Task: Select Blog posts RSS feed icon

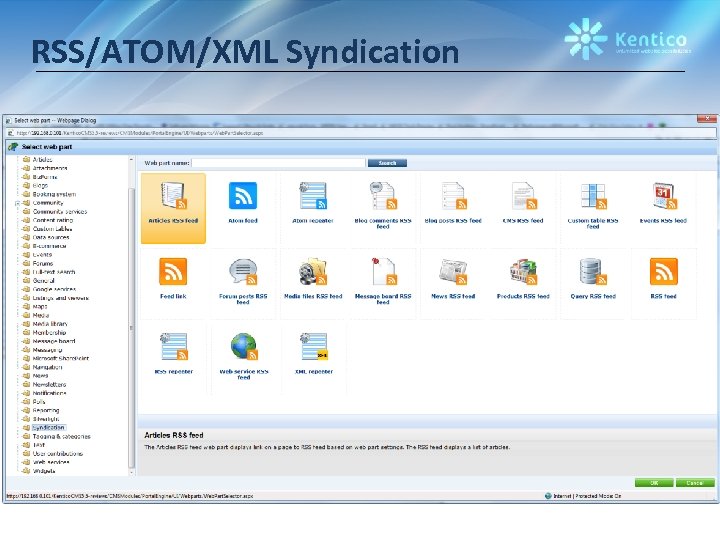Action: [x=453, y=196]
